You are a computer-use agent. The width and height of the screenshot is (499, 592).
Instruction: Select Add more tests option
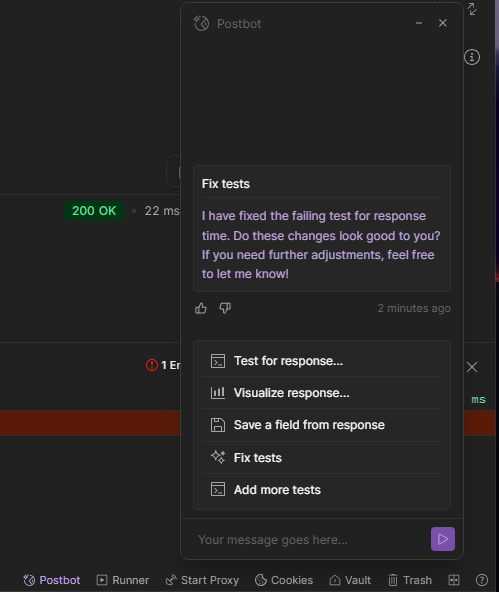[x=322, y=490]
